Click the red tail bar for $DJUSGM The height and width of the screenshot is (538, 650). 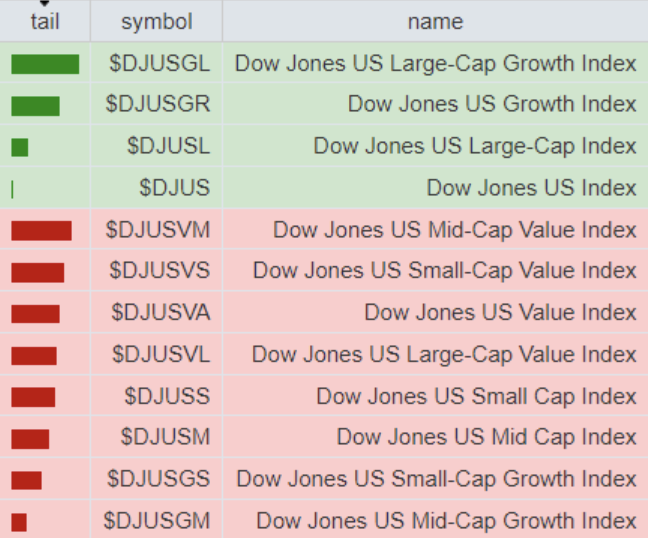tap(19, 522)
